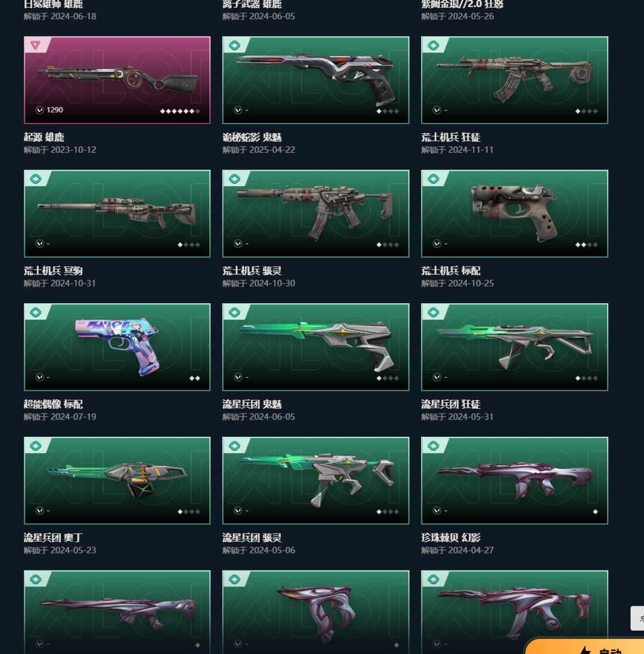This screenshot has height=654, width=644.
Task: Open the 荒土机兵 骇灵 skin card
Action: 315,214
